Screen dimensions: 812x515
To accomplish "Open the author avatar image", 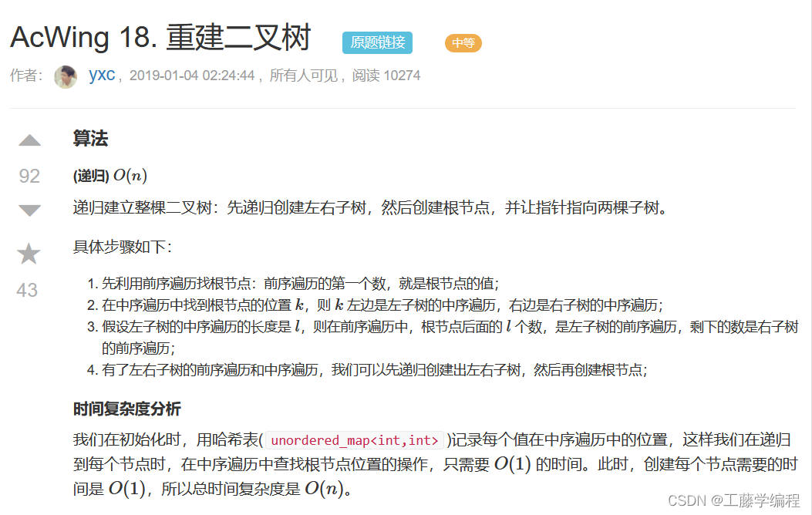I will coord(66,77).
